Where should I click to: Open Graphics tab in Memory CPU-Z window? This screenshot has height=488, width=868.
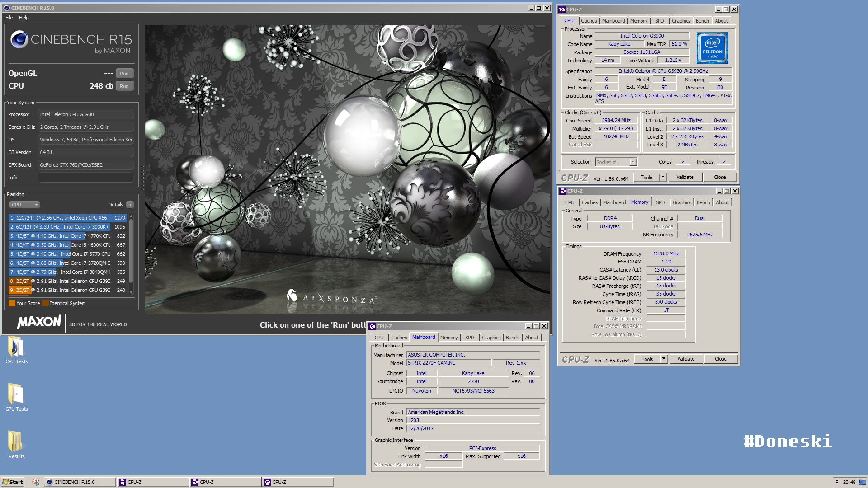point(682,202)
